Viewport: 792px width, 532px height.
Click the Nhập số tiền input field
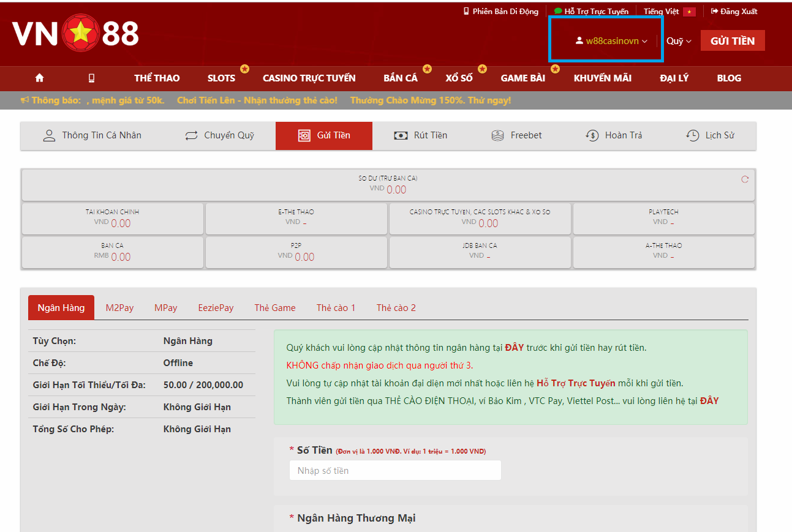click(x=395, y=470)
